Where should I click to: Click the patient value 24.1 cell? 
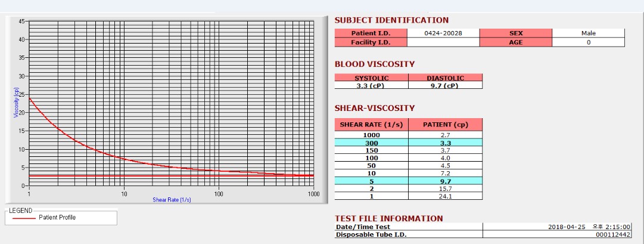(x=445, y=196)
